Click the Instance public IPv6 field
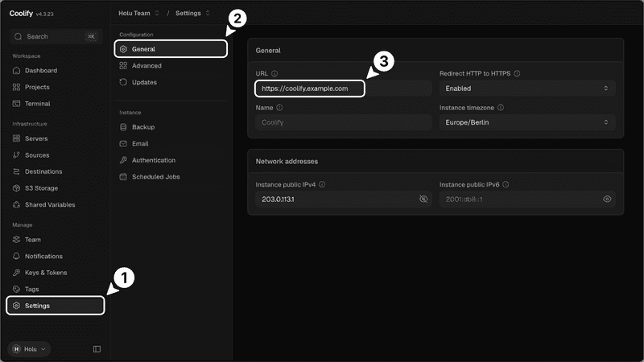 (527, 199)
